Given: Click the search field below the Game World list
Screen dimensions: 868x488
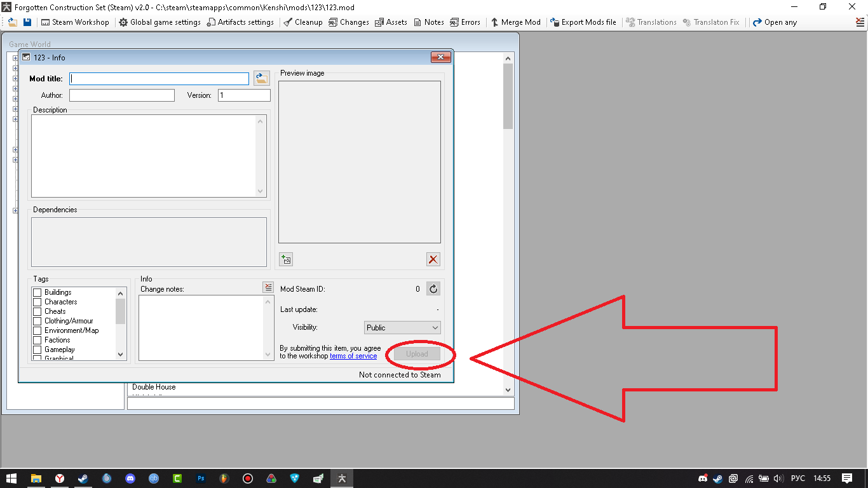Looking at the screenshot, I should (321, 403).
